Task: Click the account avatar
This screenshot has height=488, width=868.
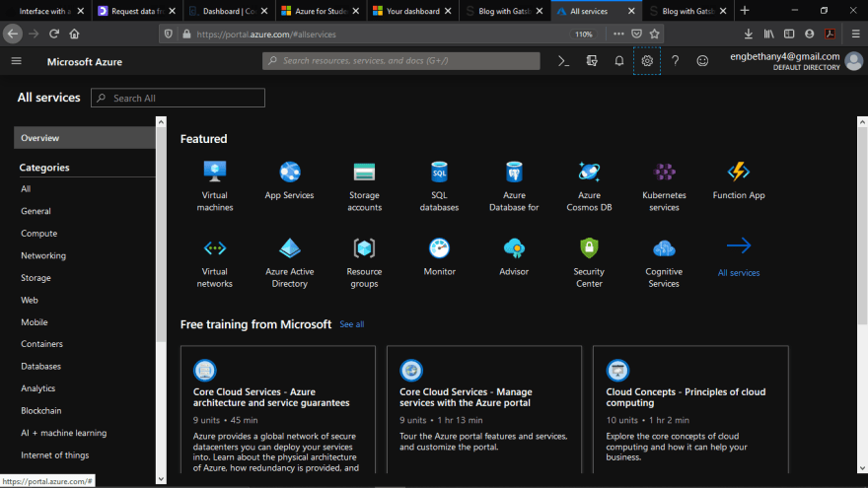Action: tap(853, 61)
